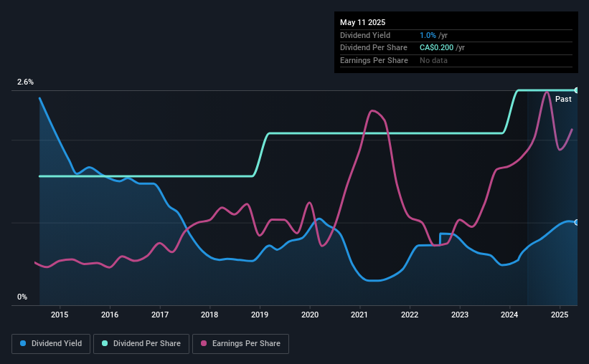Click the May 11 2025 tooltip date header
589x364 pixels.
[362, 22]
